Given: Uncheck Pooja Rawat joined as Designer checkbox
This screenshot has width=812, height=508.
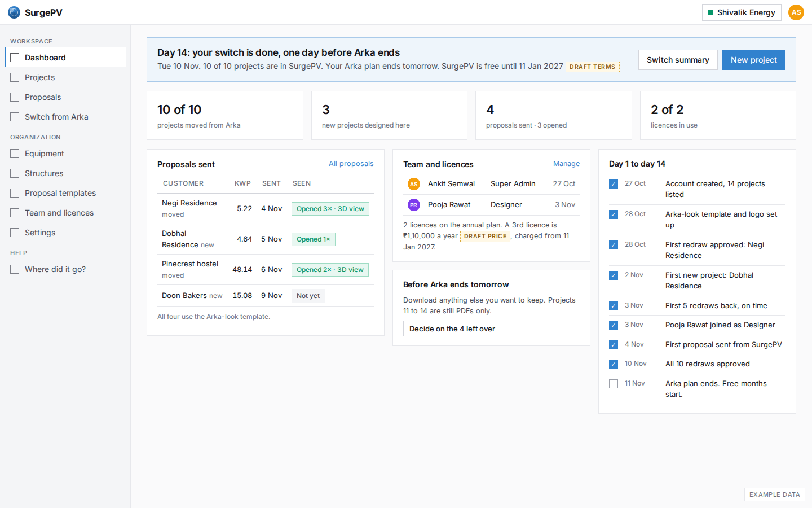Looking at the screenshot, I should click(x=614, y=325).
